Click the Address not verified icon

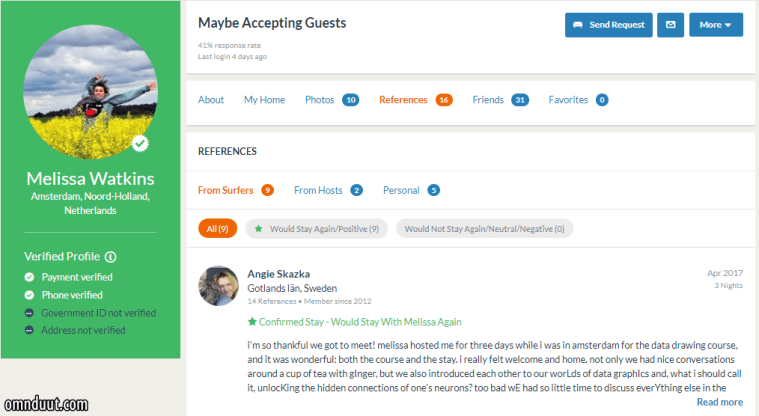click(x=29, y=330)
